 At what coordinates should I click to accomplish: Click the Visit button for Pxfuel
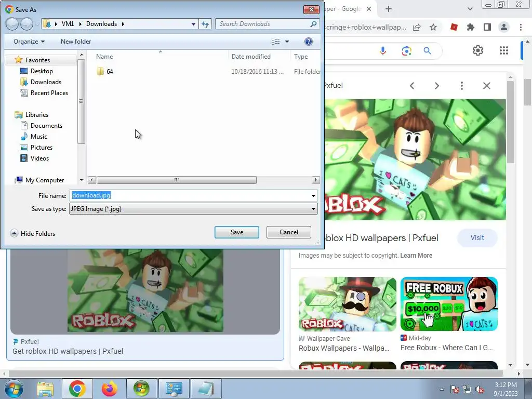pyautogui.click(x=477, y=238)
